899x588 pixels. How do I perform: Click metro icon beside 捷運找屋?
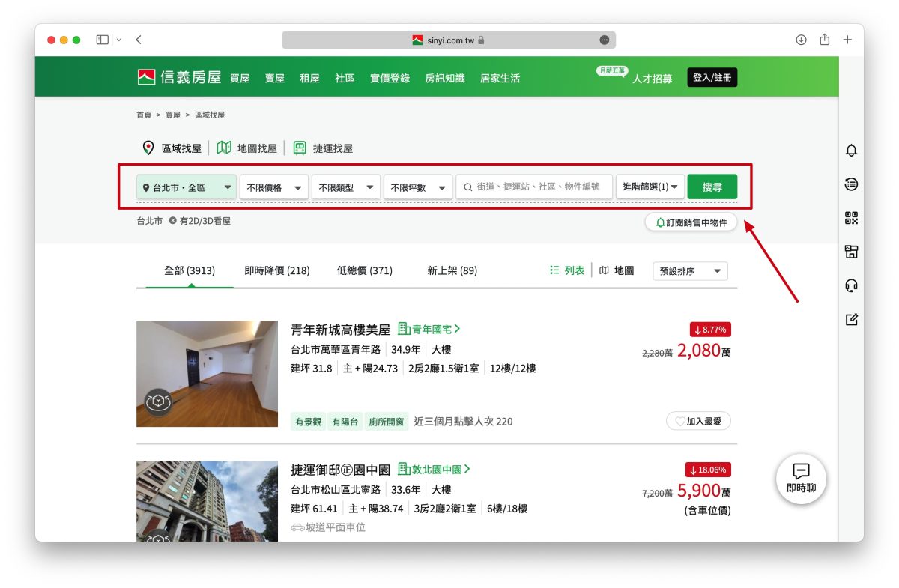[300, 148]
